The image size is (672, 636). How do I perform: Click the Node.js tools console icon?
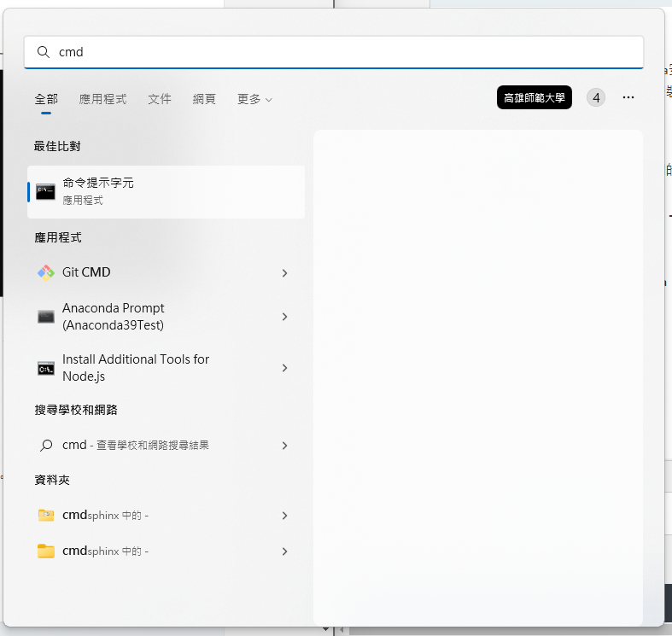point(46,368)
